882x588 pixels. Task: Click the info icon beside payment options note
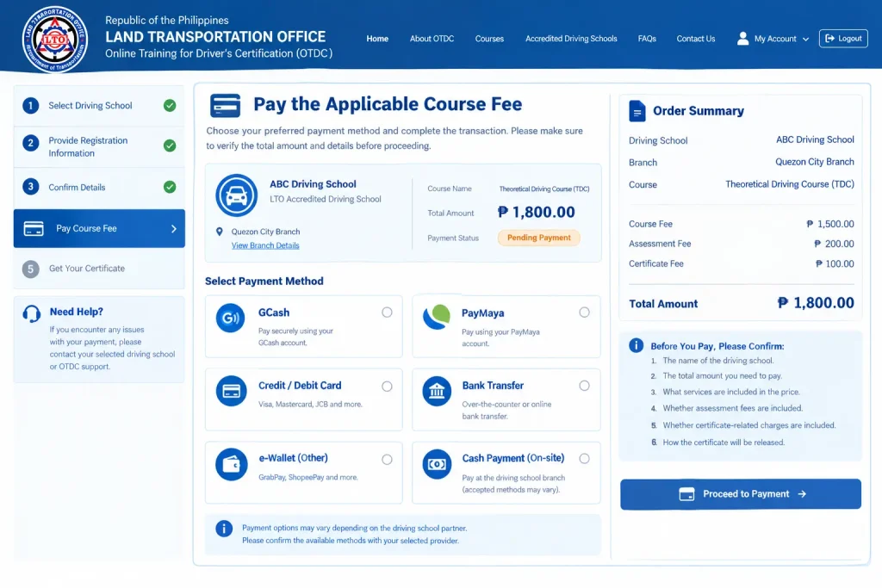click(224, 529)
